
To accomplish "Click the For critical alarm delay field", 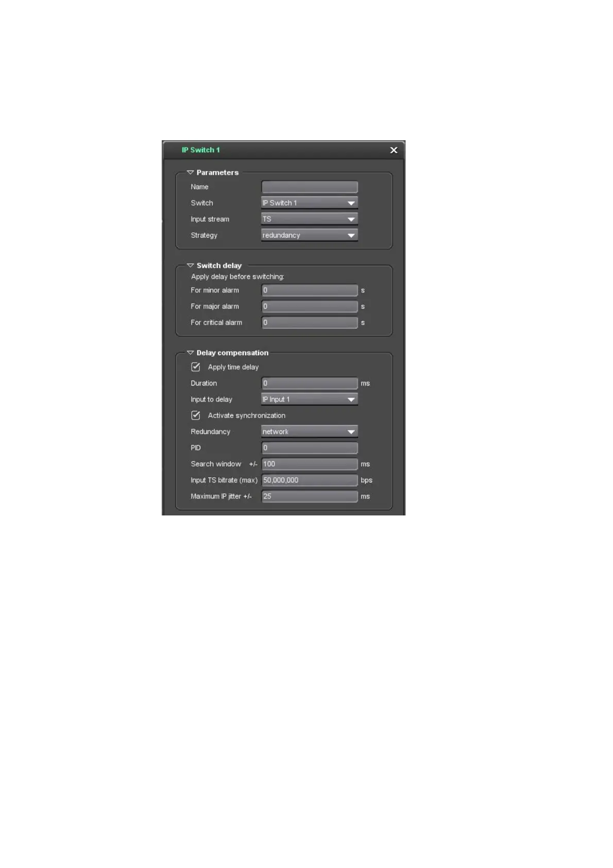I will 310,323.
